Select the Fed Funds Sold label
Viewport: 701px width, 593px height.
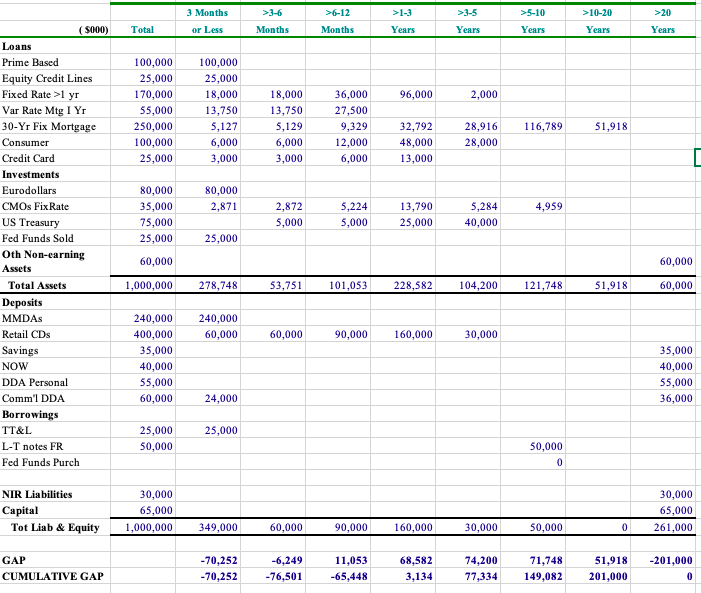[38, 238]
